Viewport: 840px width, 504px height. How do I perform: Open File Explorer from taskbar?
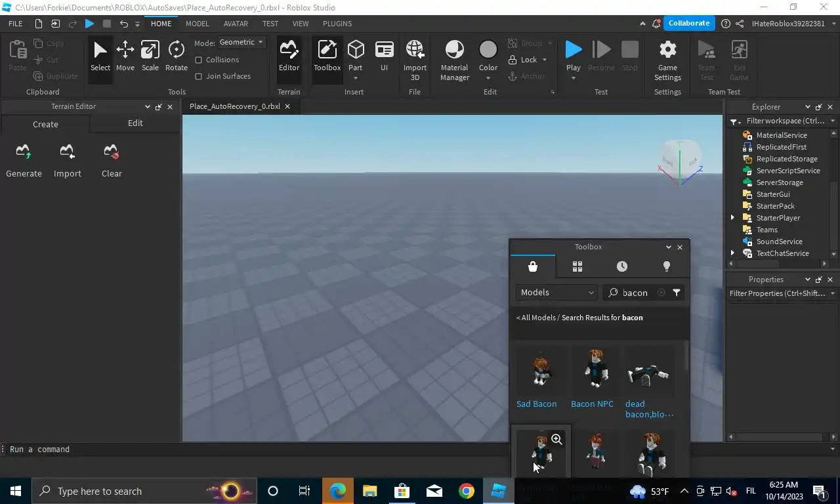pyautogui.click(x=370, y=491)
